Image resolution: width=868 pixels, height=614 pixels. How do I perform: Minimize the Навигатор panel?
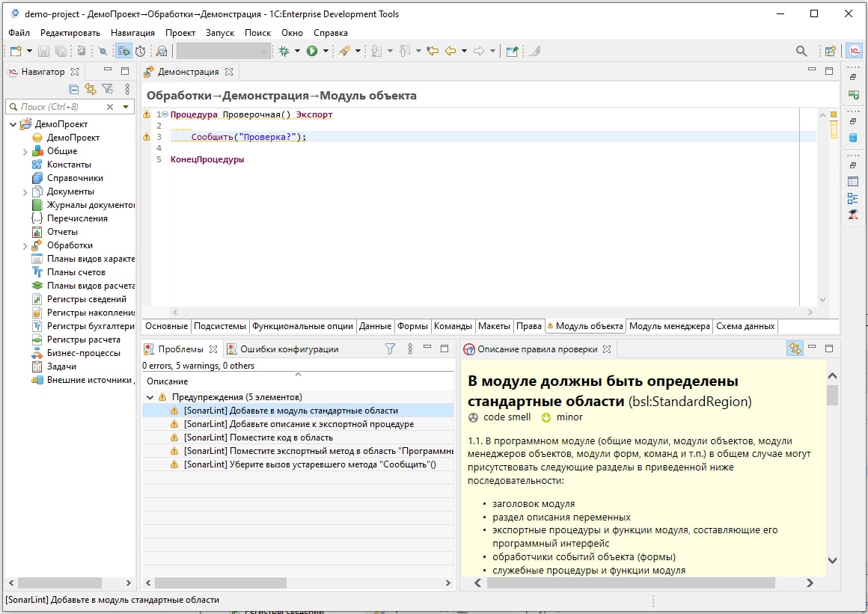coord(108,70)
